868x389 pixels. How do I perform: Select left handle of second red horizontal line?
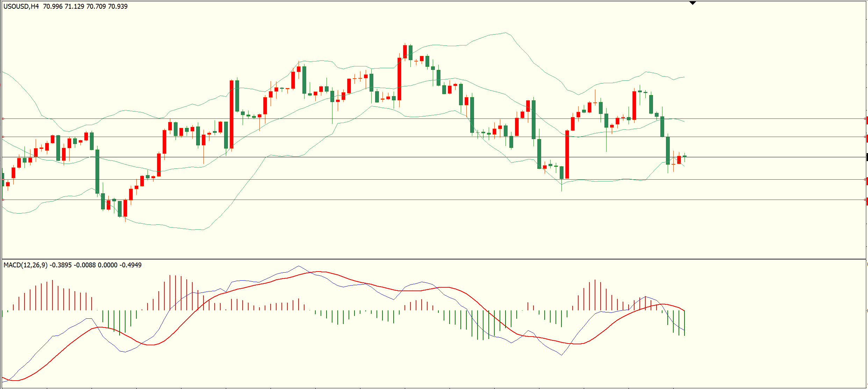pyautogui.click(x=3, y=137)
